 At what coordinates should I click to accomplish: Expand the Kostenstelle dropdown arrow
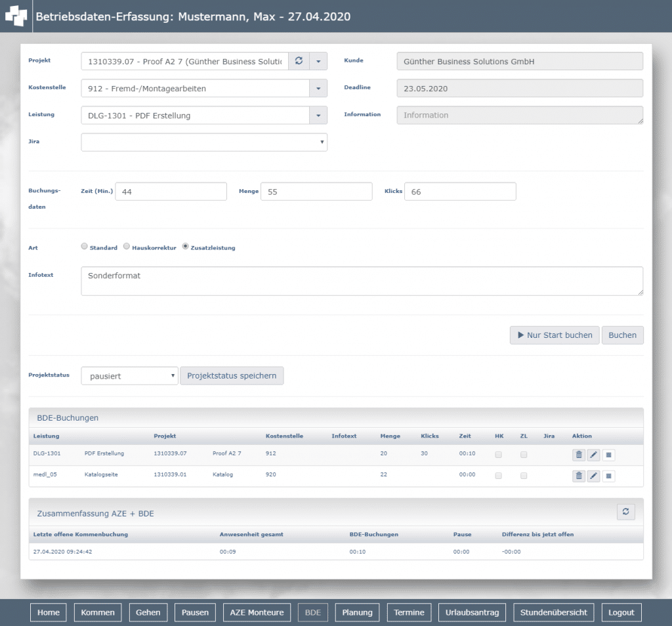click(x=318, y=88)
